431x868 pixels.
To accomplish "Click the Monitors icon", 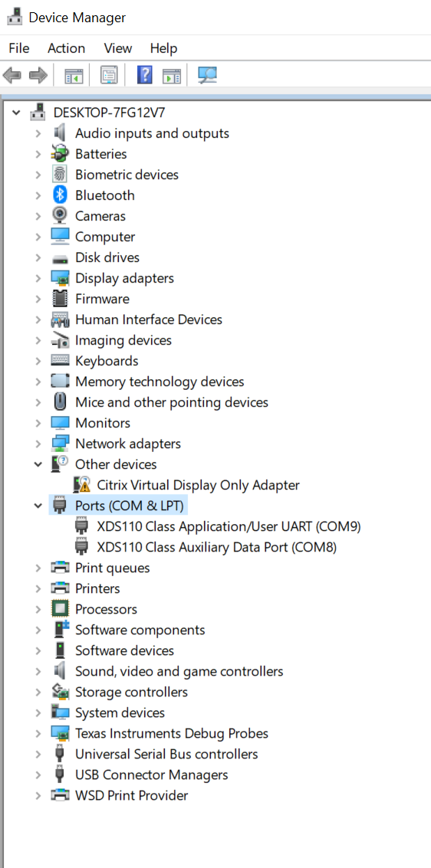I will pos(60,423).
